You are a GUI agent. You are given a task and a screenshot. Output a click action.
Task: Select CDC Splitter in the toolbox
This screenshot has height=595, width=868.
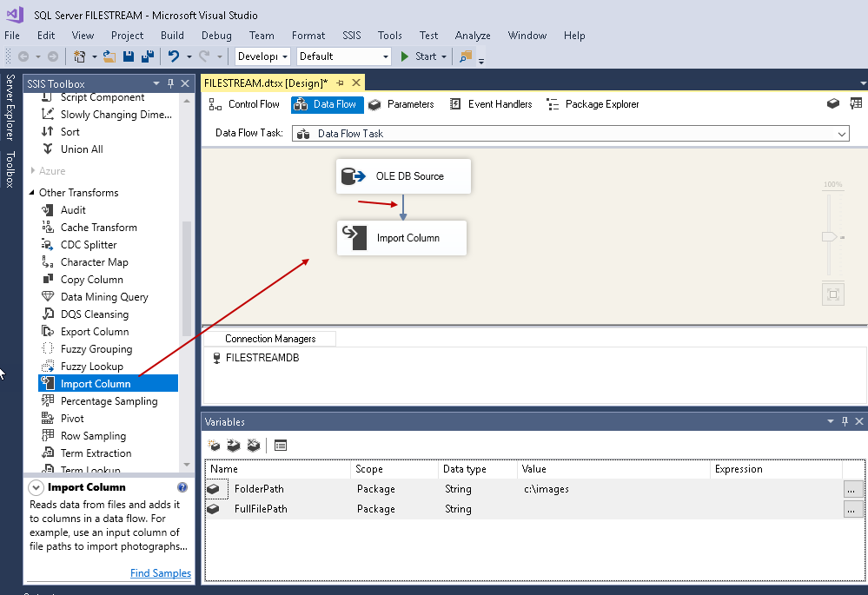tap(89, 245)
